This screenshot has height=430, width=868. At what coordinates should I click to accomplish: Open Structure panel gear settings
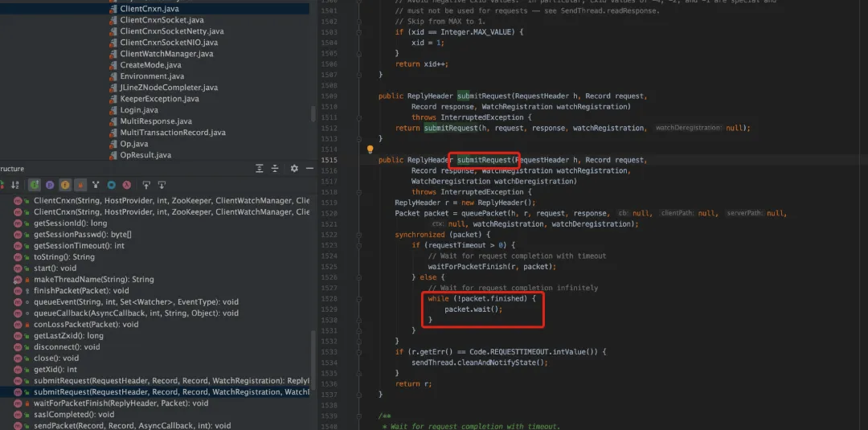294,168
